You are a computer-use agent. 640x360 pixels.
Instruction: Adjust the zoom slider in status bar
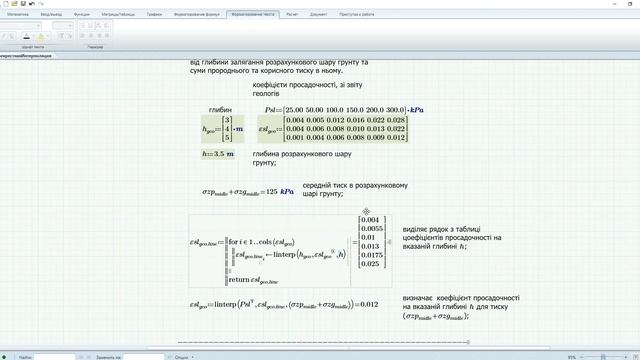click(603, 357)
